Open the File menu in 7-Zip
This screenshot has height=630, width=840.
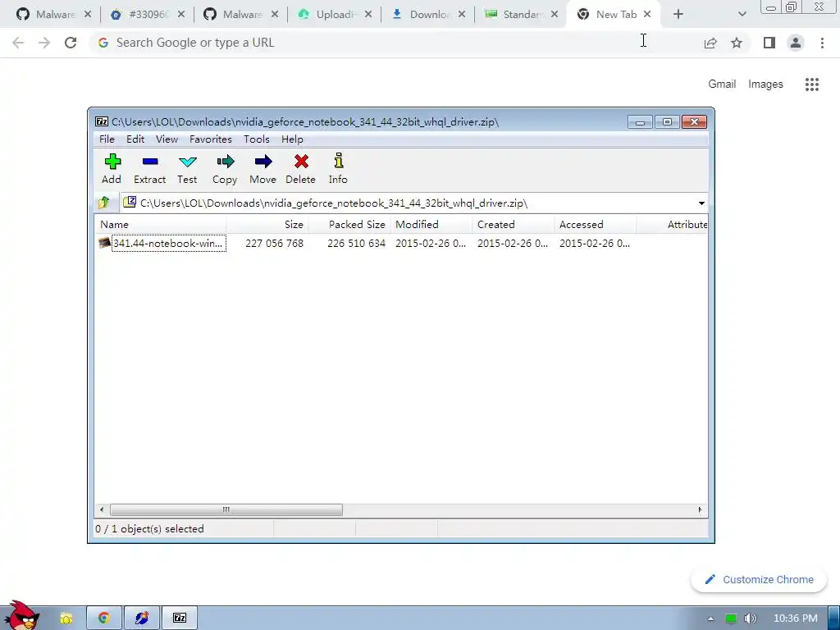[x=107, y=139]
